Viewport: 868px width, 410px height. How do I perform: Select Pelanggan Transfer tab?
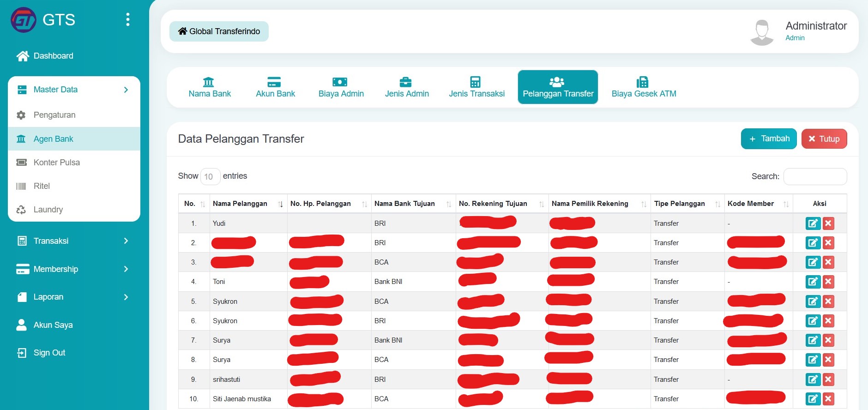point(558,87)
